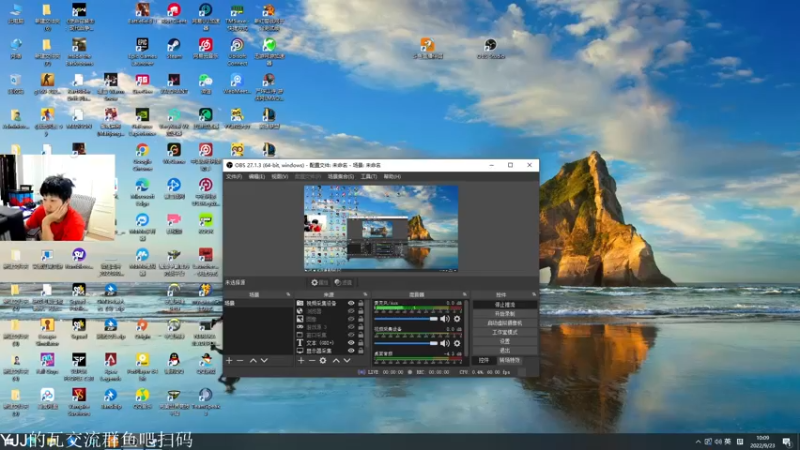The image size is (800, 450).
Task: Open the Microsoft Edge desktop shortcut
Action: pyautogui.click(x=142, y=192)
